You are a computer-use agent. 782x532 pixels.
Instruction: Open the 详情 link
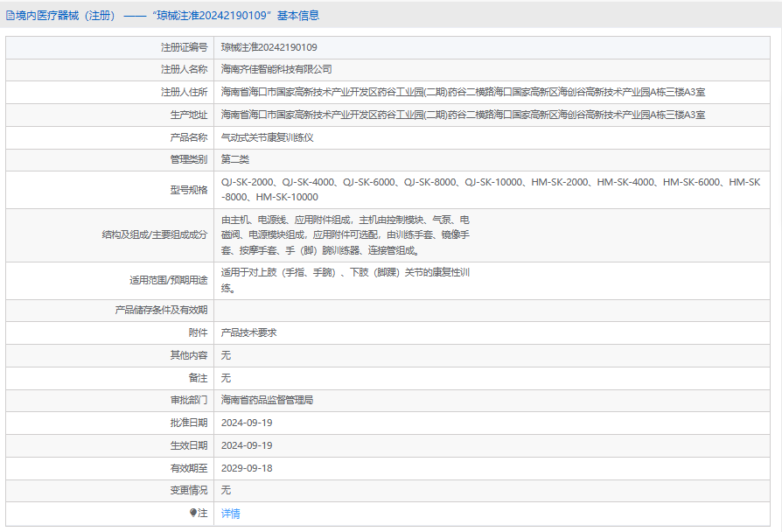point(230,514)
